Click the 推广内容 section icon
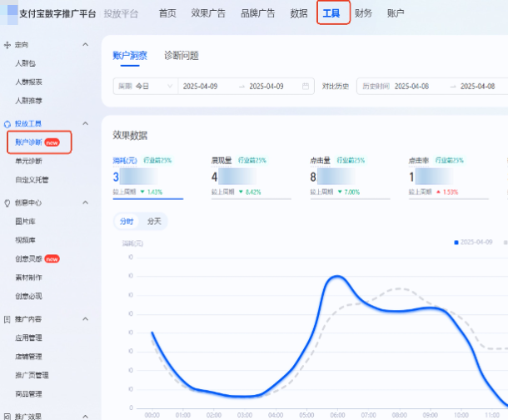 pyautogui.click(x=7, y=319)
